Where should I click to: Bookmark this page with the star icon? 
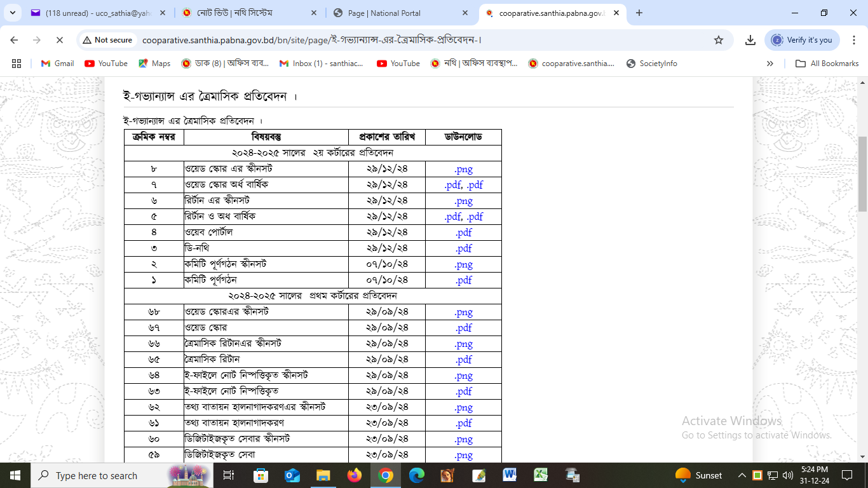tap(719, 40)
